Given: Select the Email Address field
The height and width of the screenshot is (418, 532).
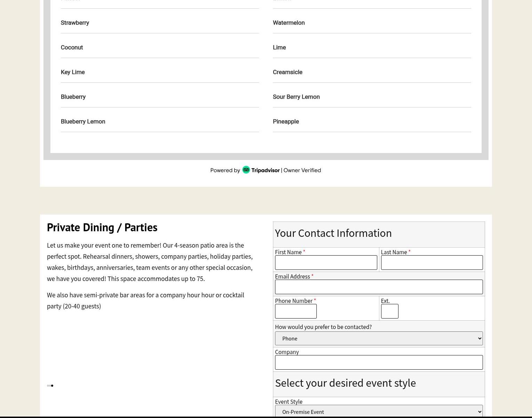Looking at the screenshot, I should [x=379, y=287].
